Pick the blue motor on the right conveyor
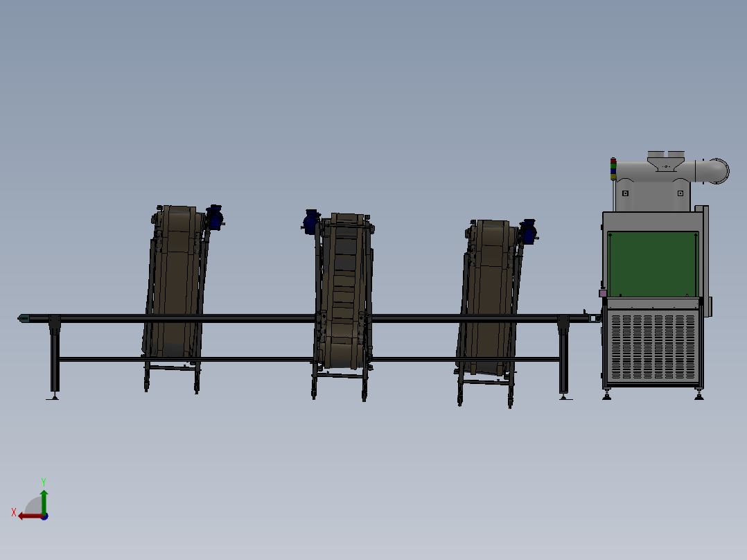Viewport: 747px width, 560px height. click(x=528, y=231)
